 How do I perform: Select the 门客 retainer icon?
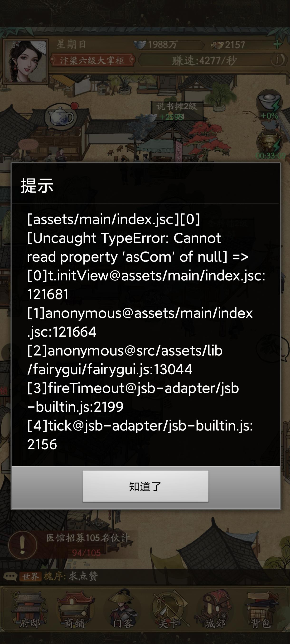point(122,611)
